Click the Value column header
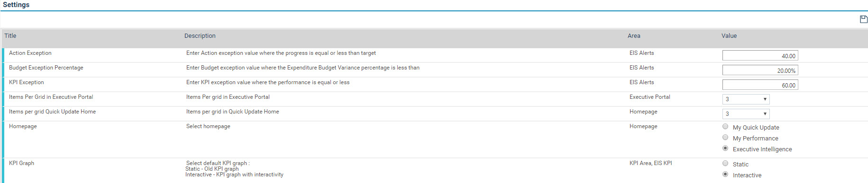 (729, 36)
